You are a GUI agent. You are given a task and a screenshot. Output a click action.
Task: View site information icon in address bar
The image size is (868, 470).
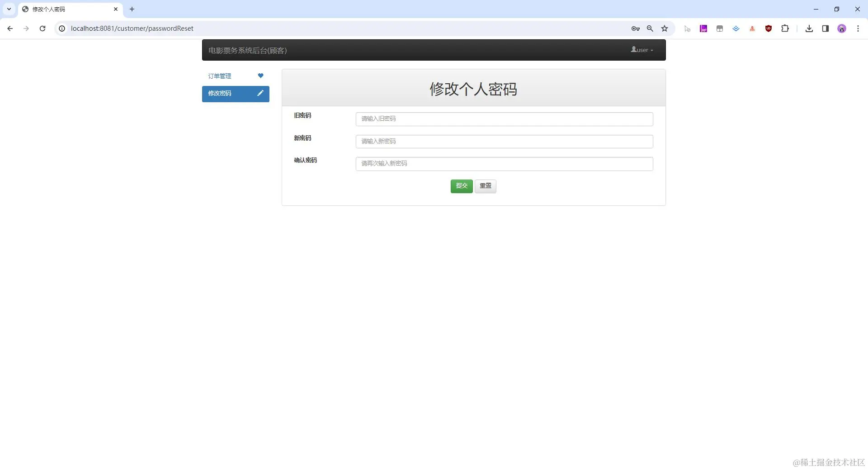pyautogui.click(x=62, y=28)
